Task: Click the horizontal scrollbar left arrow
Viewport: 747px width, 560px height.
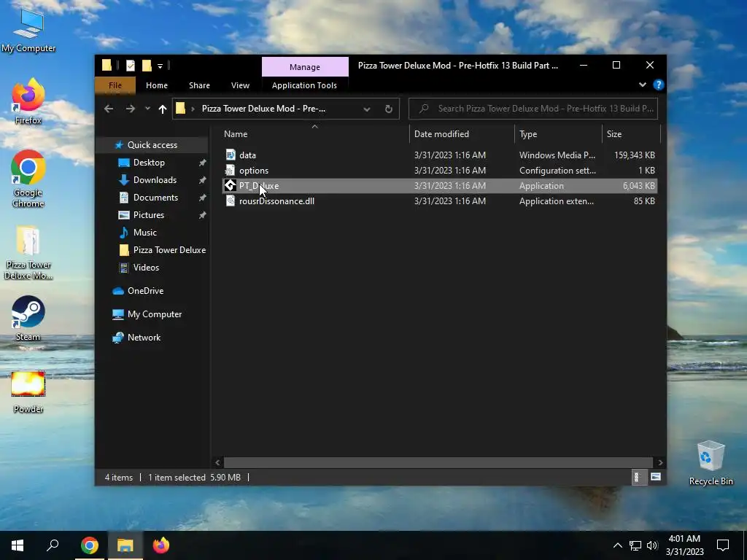Action: 217,462
